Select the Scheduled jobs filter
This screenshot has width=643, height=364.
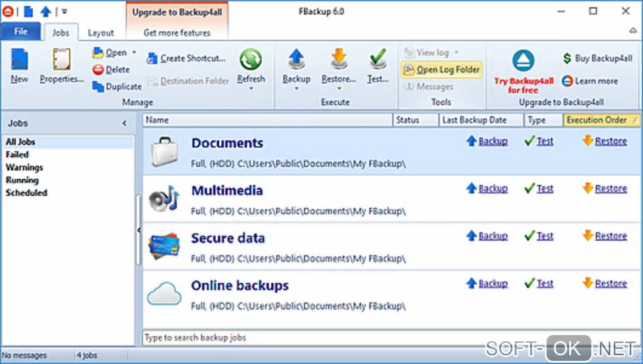(26, 193)
